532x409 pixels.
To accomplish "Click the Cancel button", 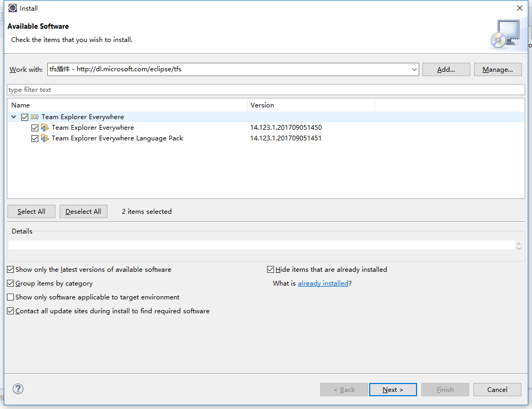I will click(x=497, y=390).
